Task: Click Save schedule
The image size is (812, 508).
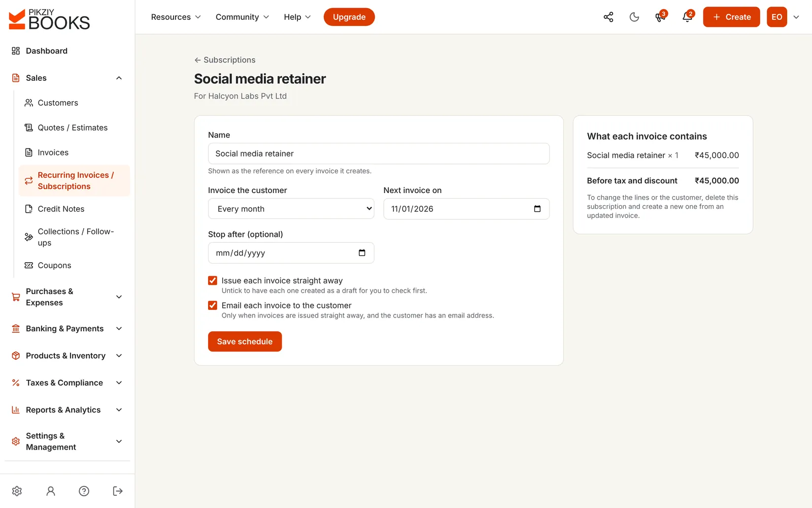Action: pyautogui.click(x=245, y=341)
